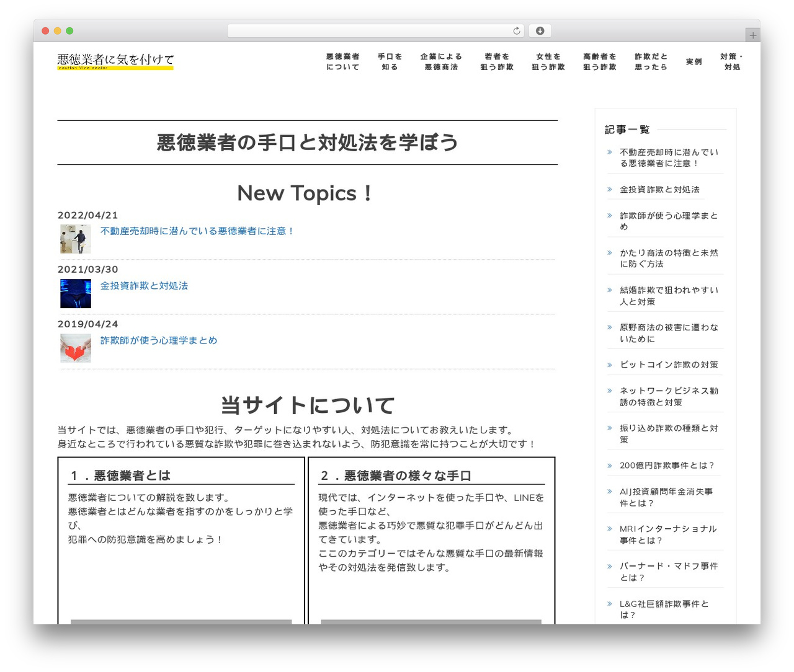Image resolution: width=794 pixels, height=672 pixels.
Task: Click the download arrow icon in toolbar
Action: click(x=540, y=31)
